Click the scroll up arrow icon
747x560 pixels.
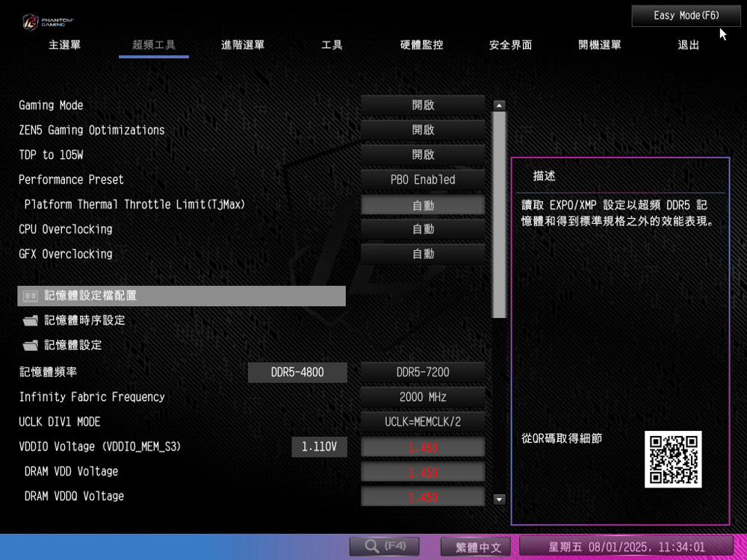(x=500, y=106)
